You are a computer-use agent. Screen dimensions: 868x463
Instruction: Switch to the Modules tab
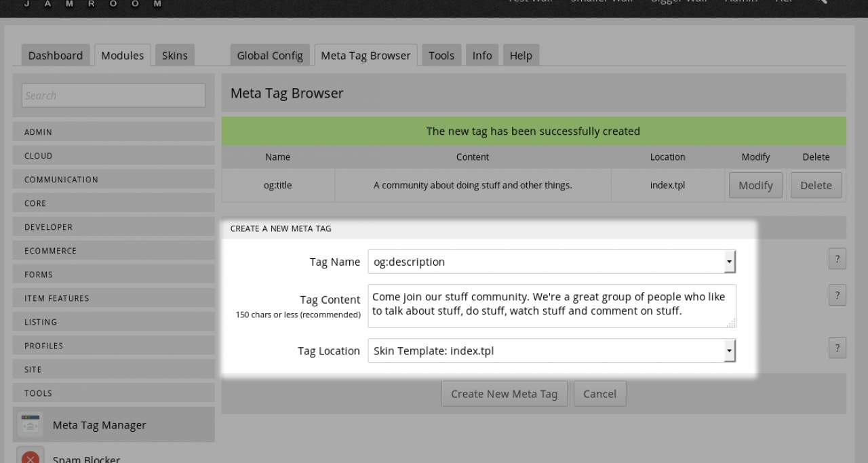122,56
